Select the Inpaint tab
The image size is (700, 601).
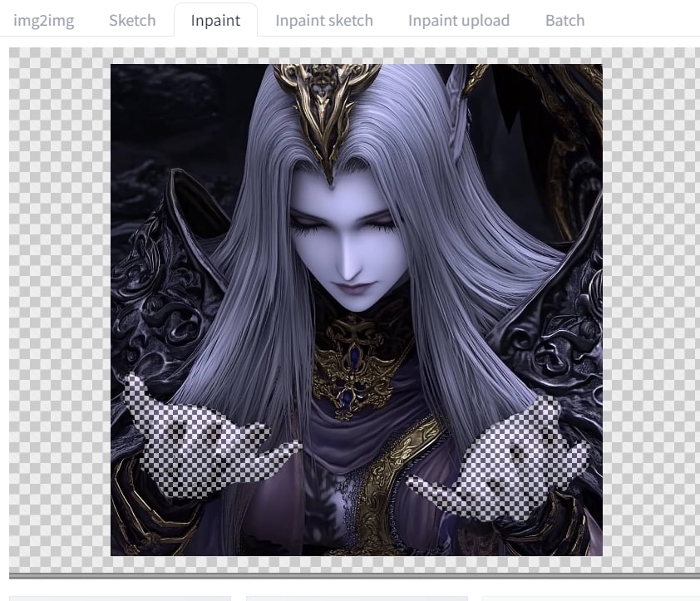tap(215, 21)
